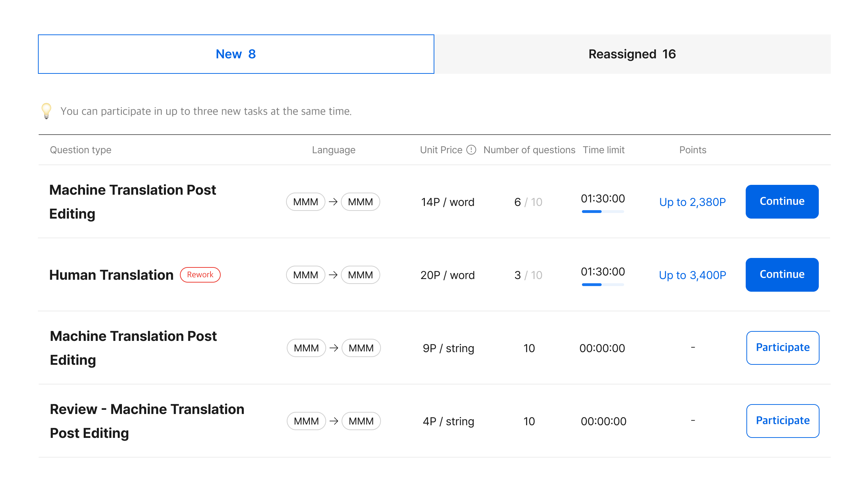Click the 3 / 10 question count
The width and height of the screenshot is (868, 492).
(x=528, y=275)
